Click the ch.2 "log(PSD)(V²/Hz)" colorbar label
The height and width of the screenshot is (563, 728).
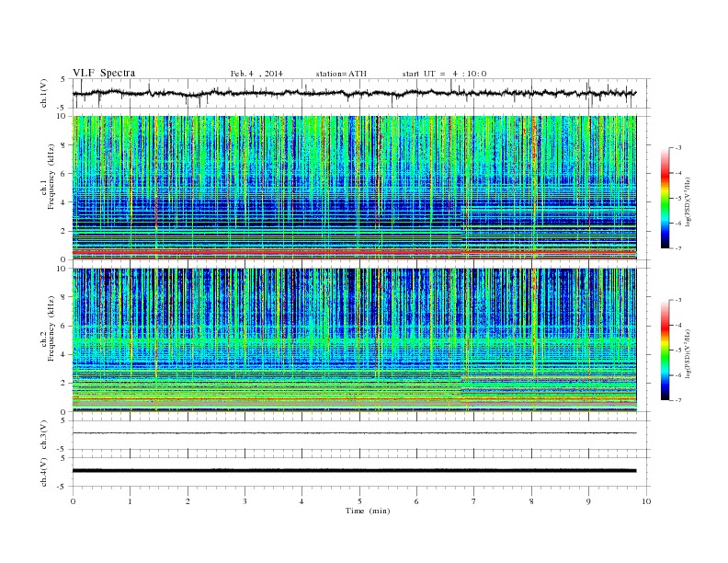[x=688, y=353]
